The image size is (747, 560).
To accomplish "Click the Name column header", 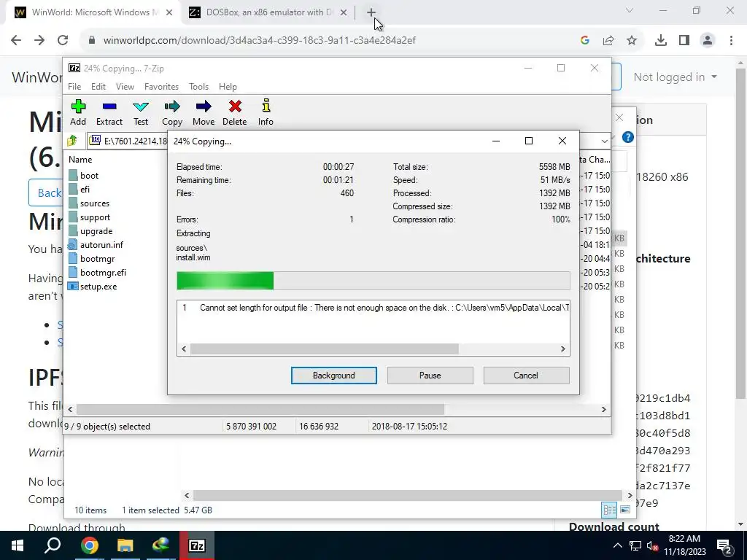I will (80, 160).
